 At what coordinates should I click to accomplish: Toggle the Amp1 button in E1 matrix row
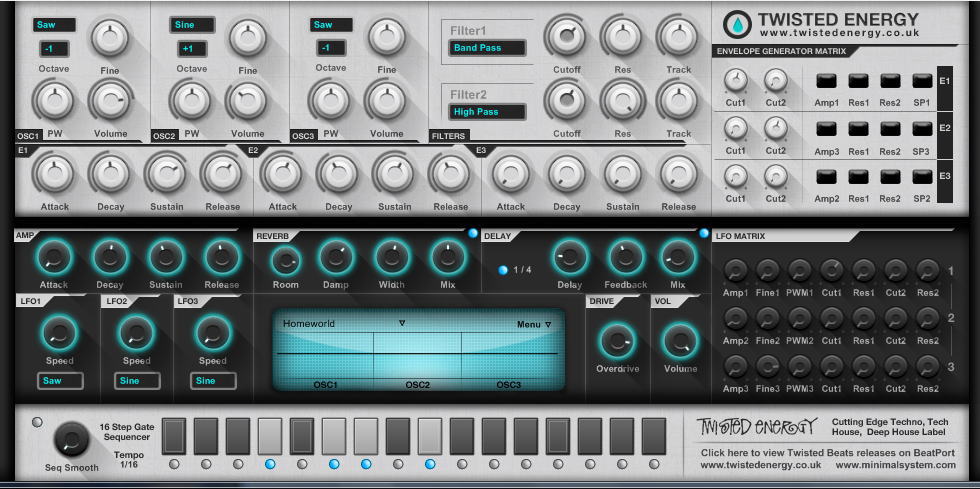826,81
